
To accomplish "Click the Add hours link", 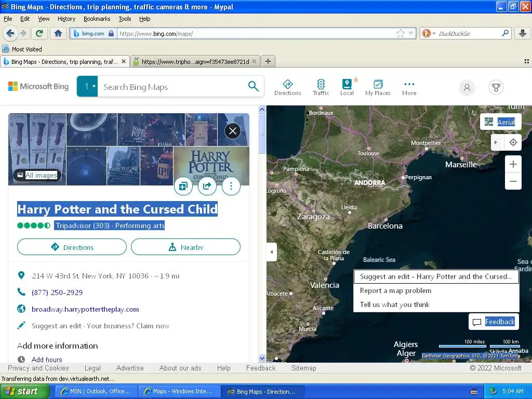I will pyautogui.click(x=47, y=360).
